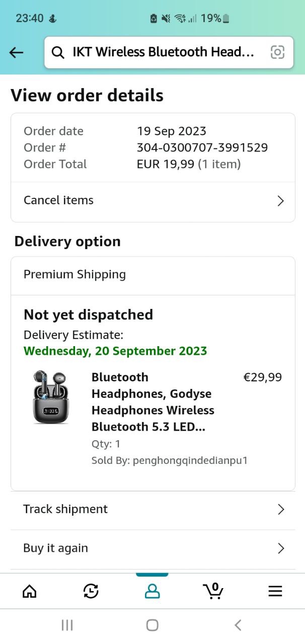
Task: Open the shopping cart
Action: (213, 590)
